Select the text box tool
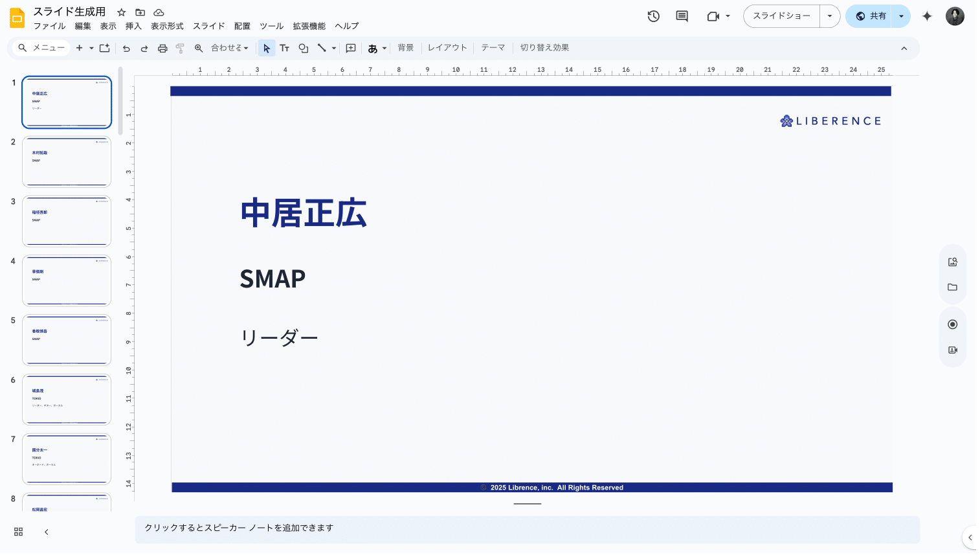 (285, 48)
